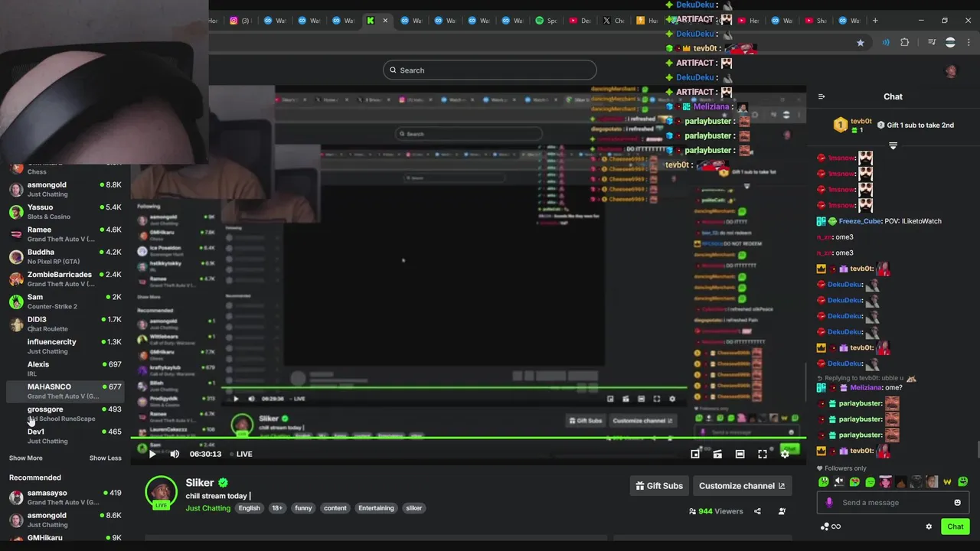Open a new browser tab
This screenshot has height=551, width=980.
[875, 21]
